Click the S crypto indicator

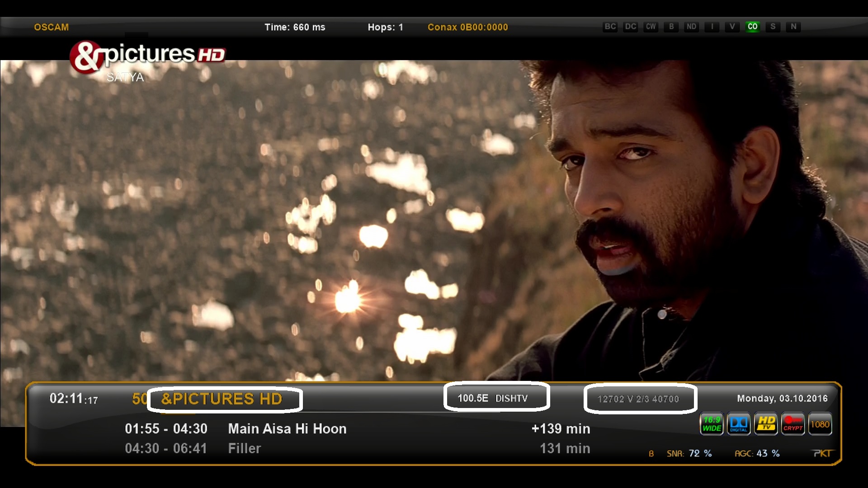click(773, 27)
